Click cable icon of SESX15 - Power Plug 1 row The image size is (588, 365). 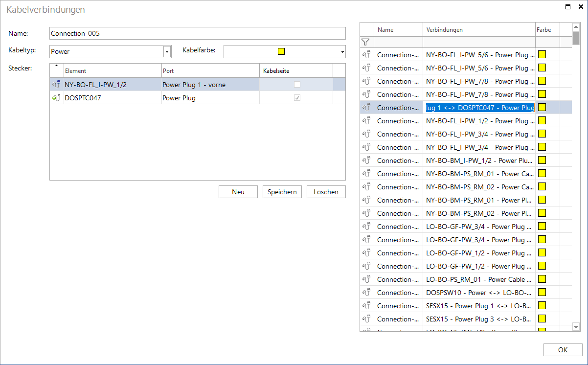pos(366,306)
